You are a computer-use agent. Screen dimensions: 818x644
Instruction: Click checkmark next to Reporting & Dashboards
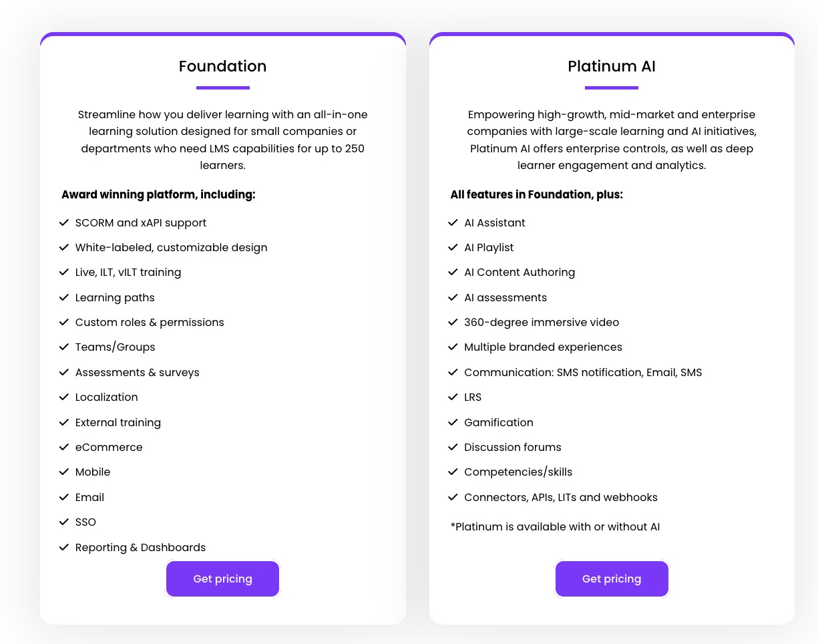pos(64,547)
